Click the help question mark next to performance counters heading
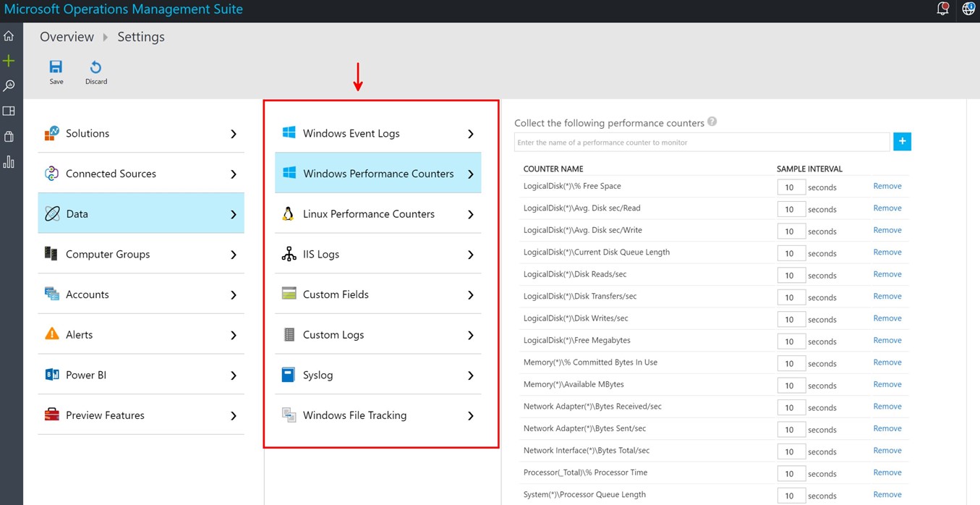The width and height of the screenshot is (980, 505). 712,122
